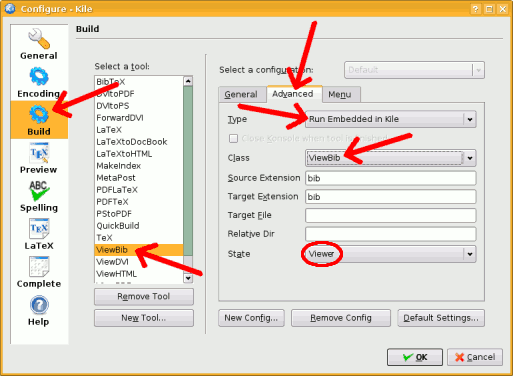This screenshot has width=513, height=376.
Task: Click the Default Settings... button
Action: pyautogui.click(x=441, y=318)
